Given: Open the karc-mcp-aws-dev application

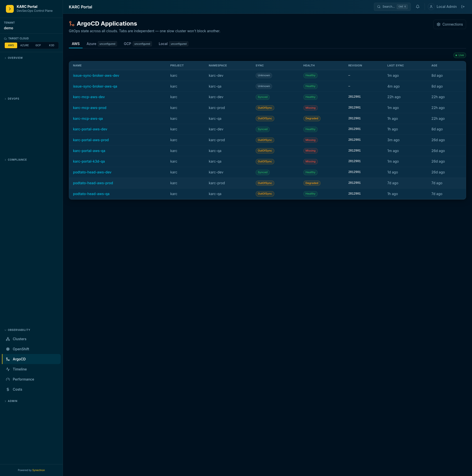Looking at the screenshot, I should (x=89, y=97).
